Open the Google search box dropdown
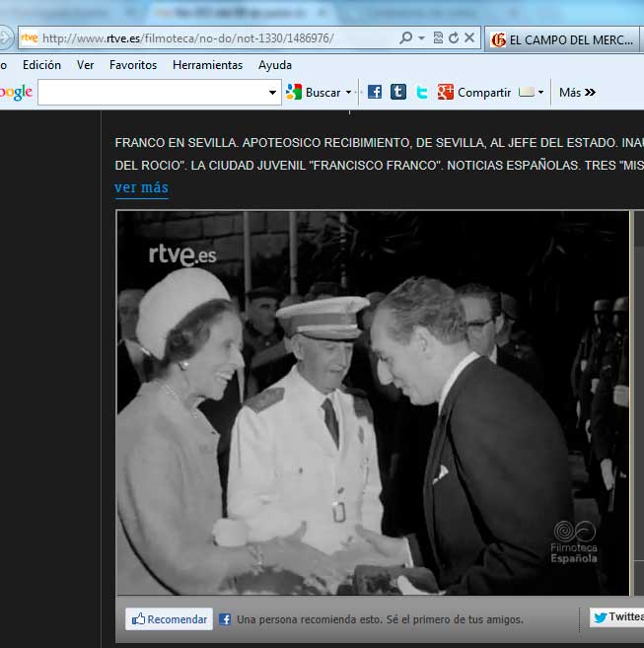 pos(273,93)
